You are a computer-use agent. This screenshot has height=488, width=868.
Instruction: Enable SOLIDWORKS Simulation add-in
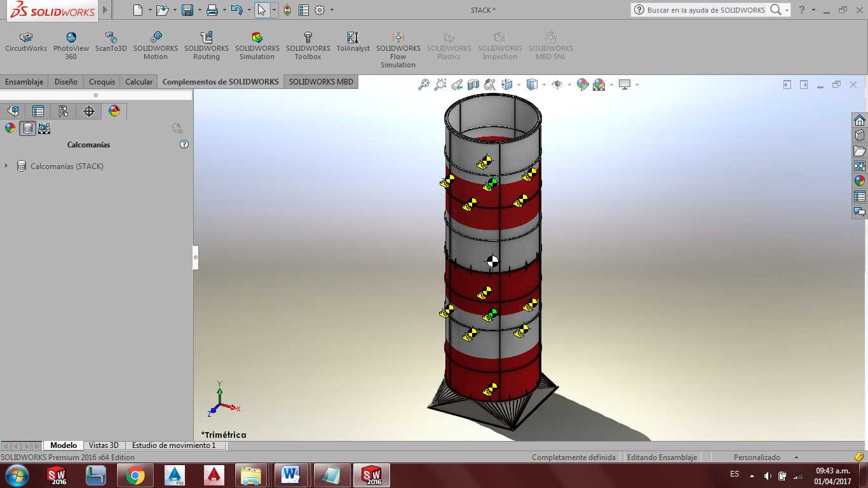[257, 46]
